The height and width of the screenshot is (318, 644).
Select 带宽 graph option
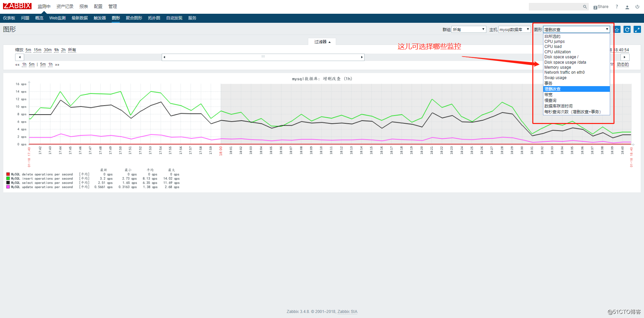pos(576,95)
